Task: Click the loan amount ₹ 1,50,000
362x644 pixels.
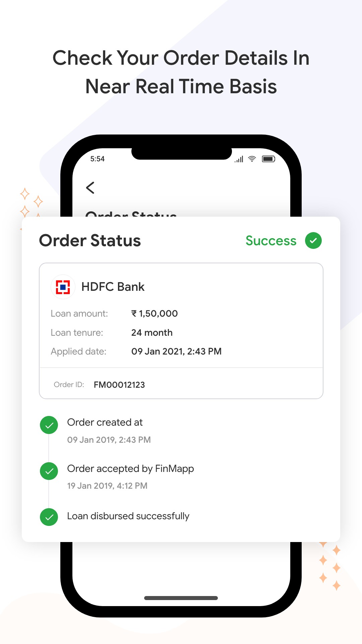Action: pos(155,314)
